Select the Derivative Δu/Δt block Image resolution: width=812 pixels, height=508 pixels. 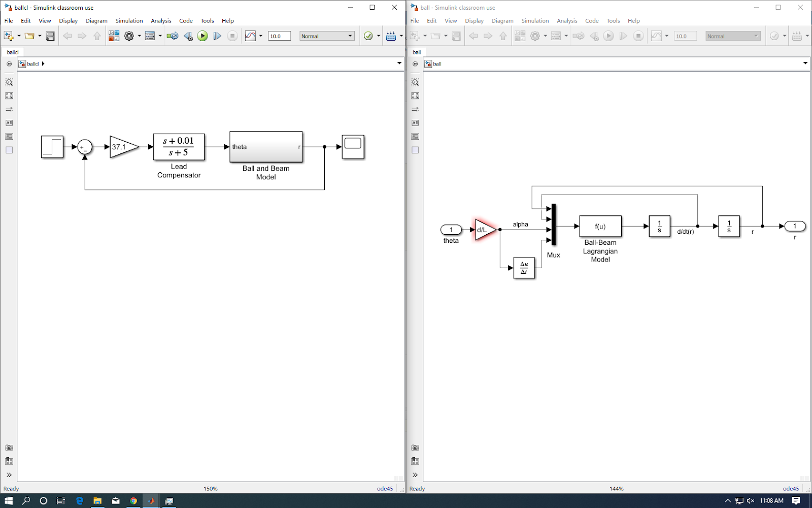[x=524, y=268]
